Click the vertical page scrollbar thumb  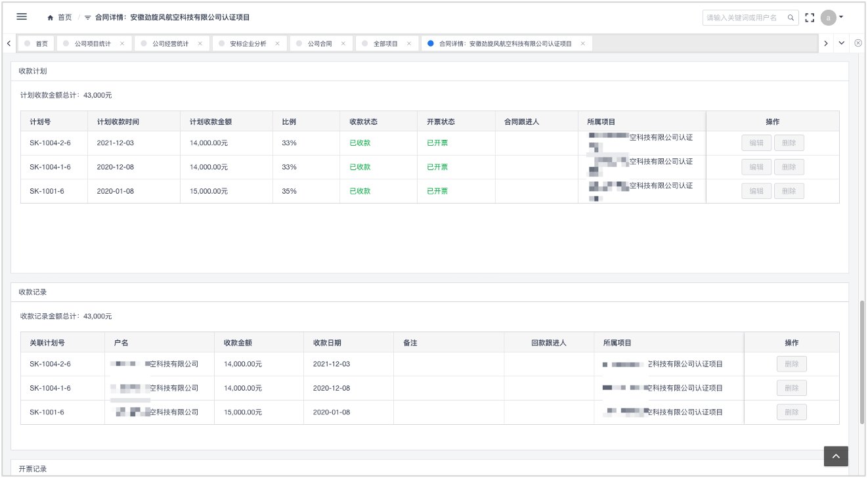click(x=862, y=362)
